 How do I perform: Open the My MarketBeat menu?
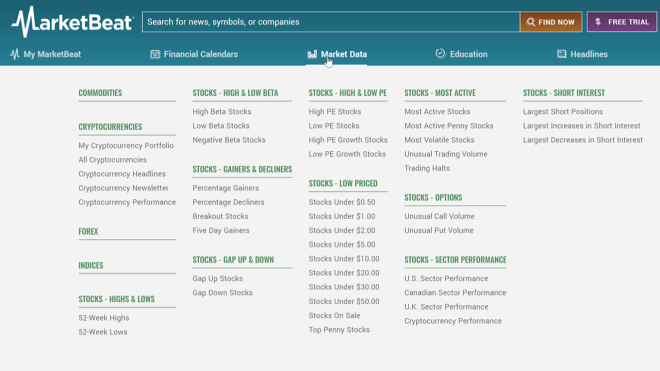click(x=45, y=54)
